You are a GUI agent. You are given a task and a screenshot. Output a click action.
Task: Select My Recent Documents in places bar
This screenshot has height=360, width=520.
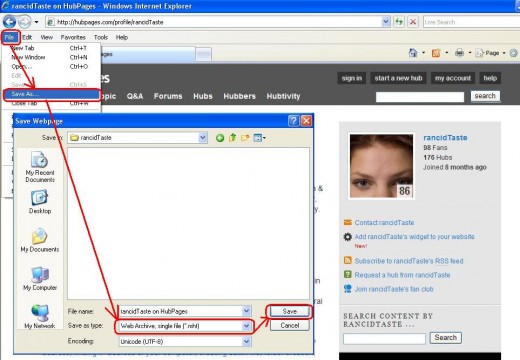tap(40, 167)
